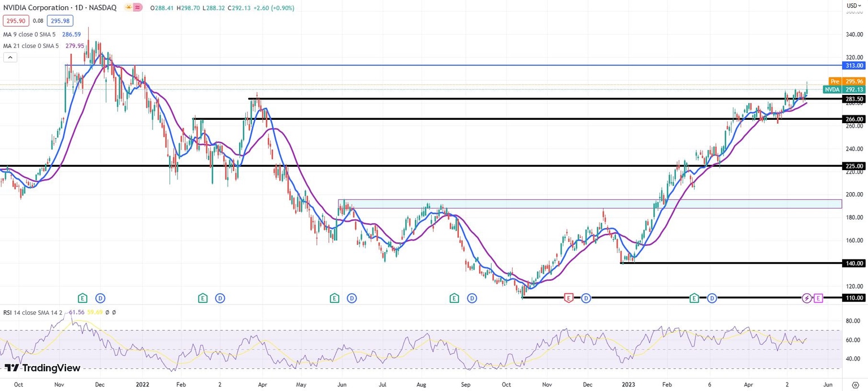The image size is (868, 391).
Task: Click the 2022 label on the time axis
Action: (x=144, y=384)
